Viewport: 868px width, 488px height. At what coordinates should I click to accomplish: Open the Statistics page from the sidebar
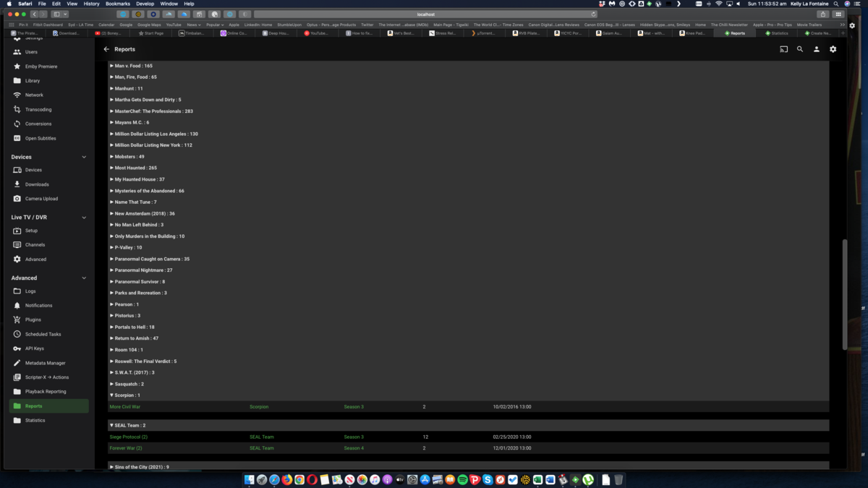(x=35, y=420)
